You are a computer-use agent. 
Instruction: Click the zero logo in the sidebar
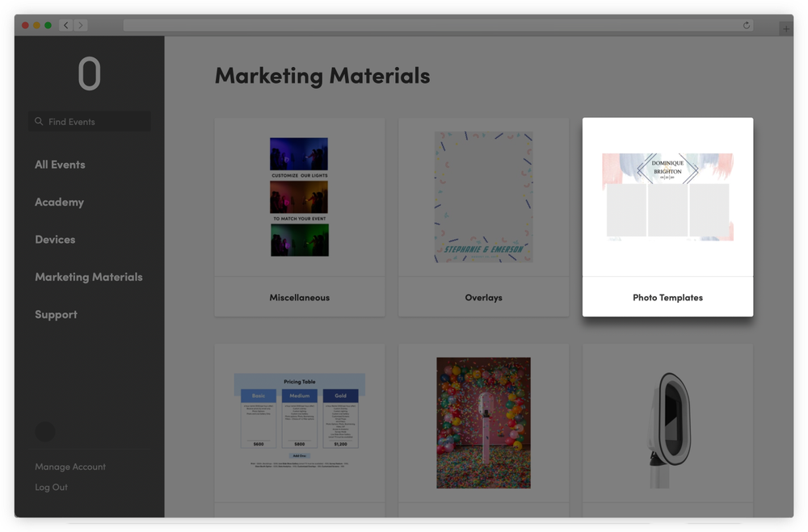[89, 73]
